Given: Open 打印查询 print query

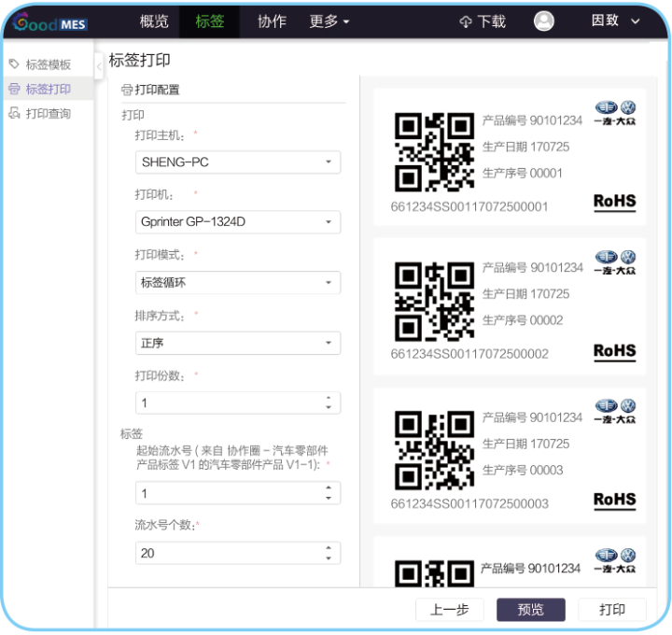Looking at the screenshot, I should click(49, 113).
